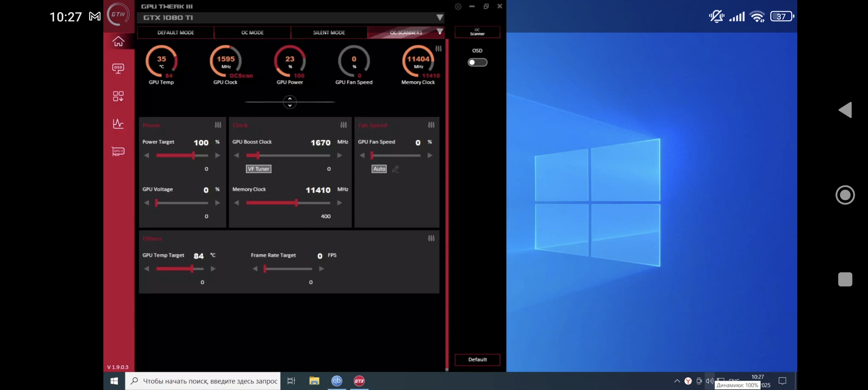This screenshot has width=868, height=390.
Task: Tap the Android recents square button
Action: tap(845, 279)
